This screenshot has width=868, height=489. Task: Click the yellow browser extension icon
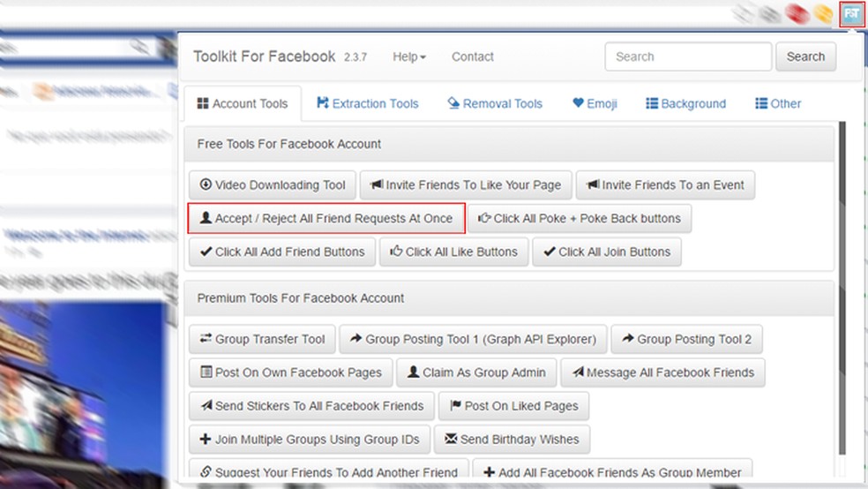click(x=823, y=13)
